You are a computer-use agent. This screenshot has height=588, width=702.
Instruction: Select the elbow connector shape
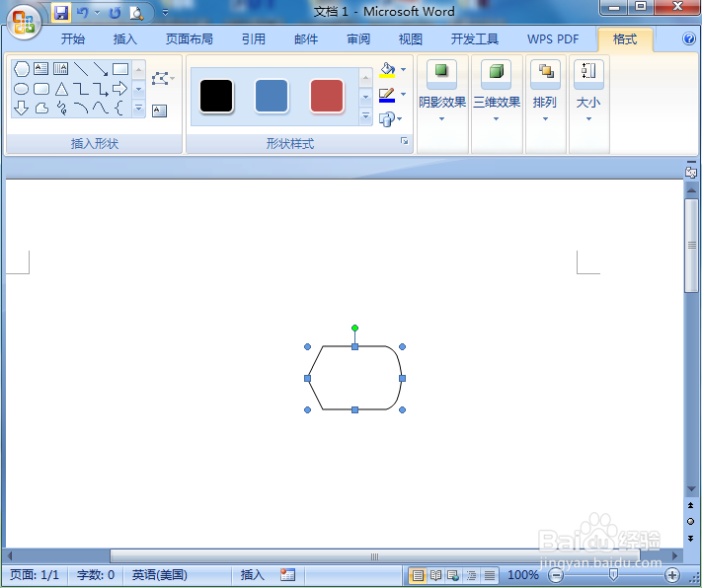81,89
